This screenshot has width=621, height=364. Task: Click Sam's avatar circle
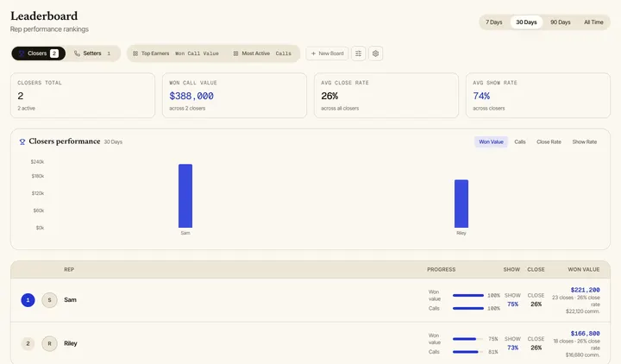coord(49,300)
